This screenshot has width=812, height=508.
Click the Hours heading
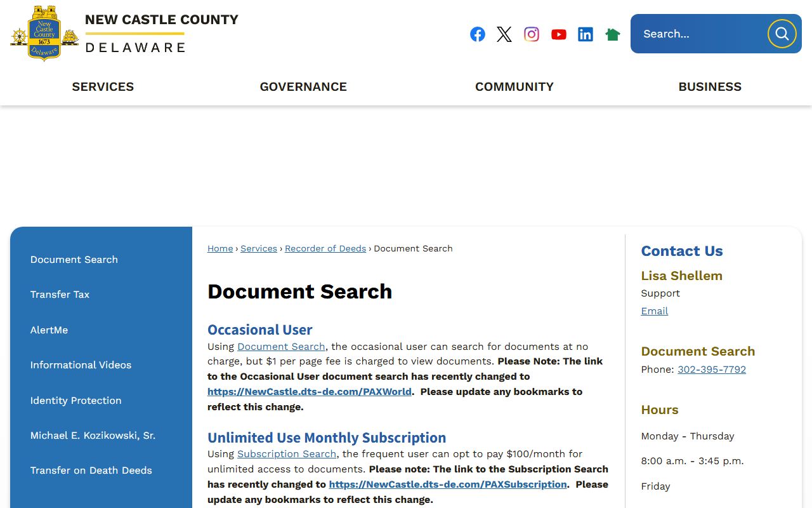660,410
